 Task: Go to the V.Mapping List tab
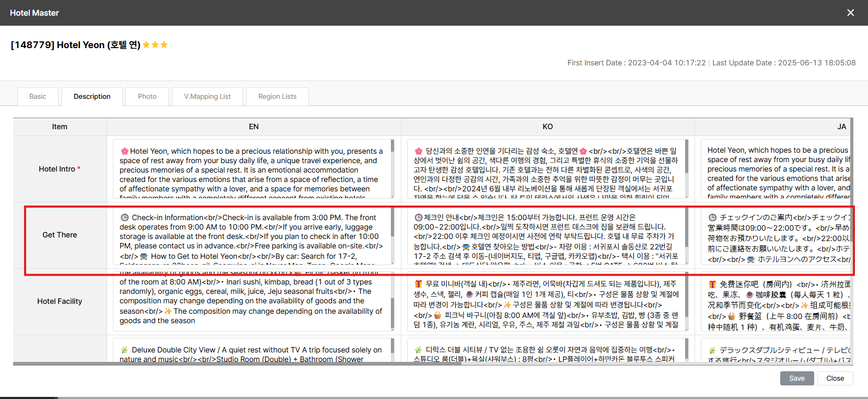point(207,97)
